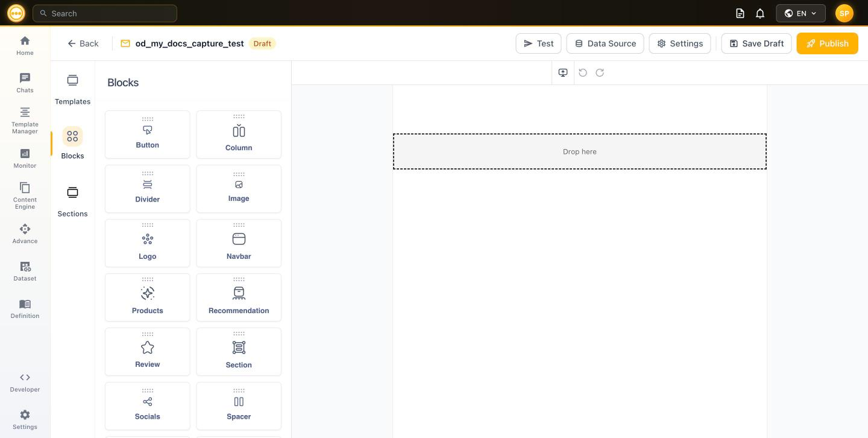Open Data Source
868x438 pixels.
(x=605, y=43)
